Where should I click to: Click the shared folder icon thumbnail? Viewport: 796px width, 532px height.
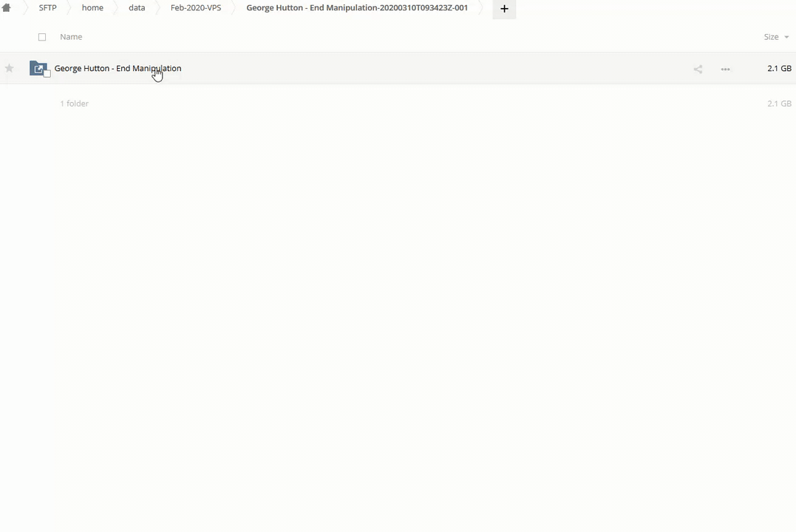[38, 69]
